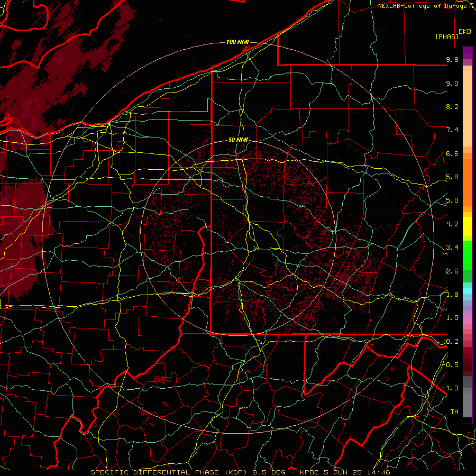This screenshot has width=476, height=476.
Task: Pick the purple top segment of color bar
Action: [x=467, y=53]
